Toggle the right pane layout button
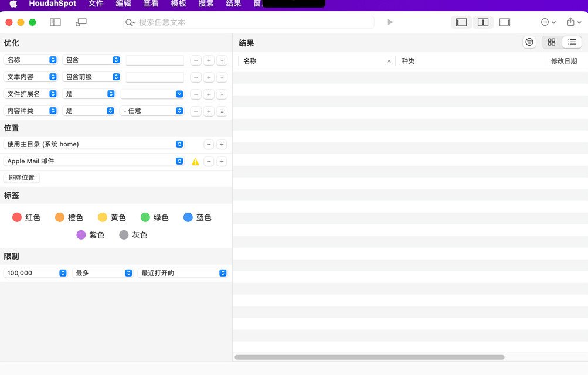Viewport: 588px width, 375px height. pos(505,22)
